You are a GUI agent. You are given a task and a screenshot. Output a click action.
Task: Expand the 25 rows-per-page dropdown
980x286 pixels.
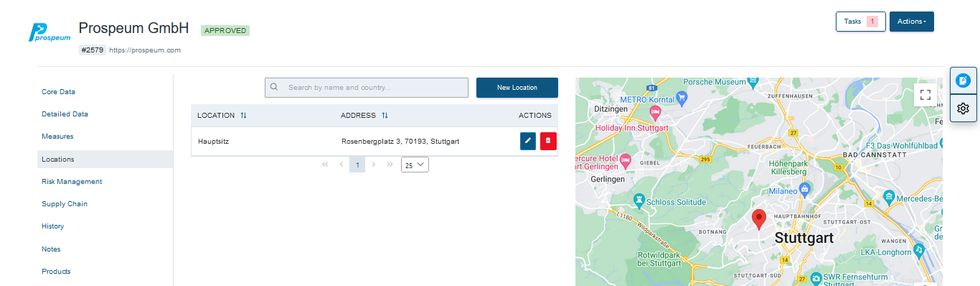tap(415, 165)
